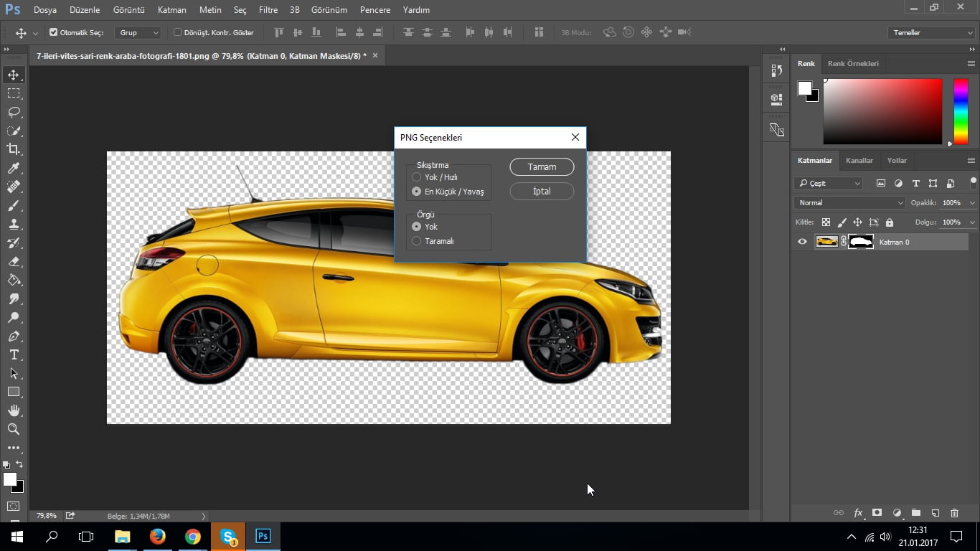Open the Normal blend mode dropdown
Screen dimensions: 980x551
pos(849,202)
